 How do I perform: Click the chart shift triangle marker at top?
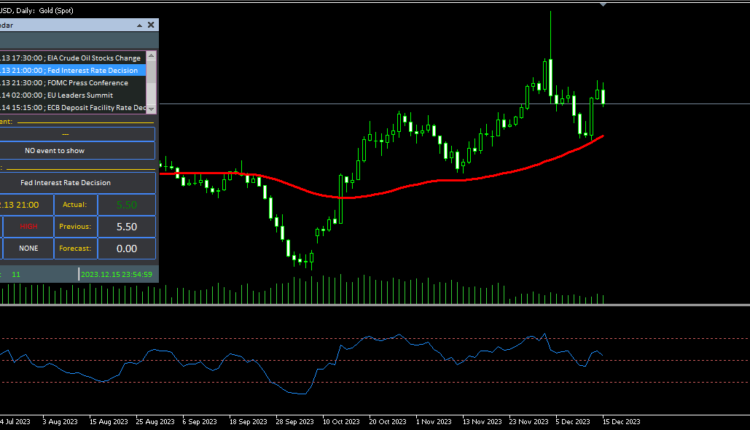602,5
